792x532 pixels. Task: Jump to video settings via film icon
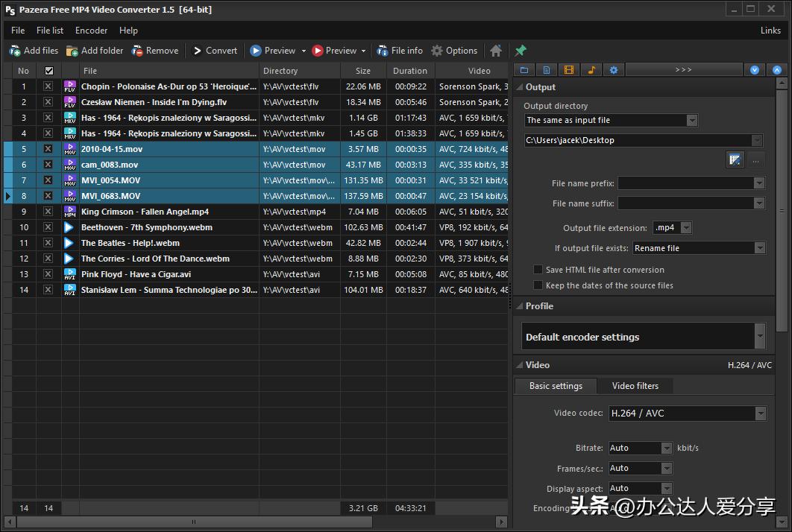569,70
